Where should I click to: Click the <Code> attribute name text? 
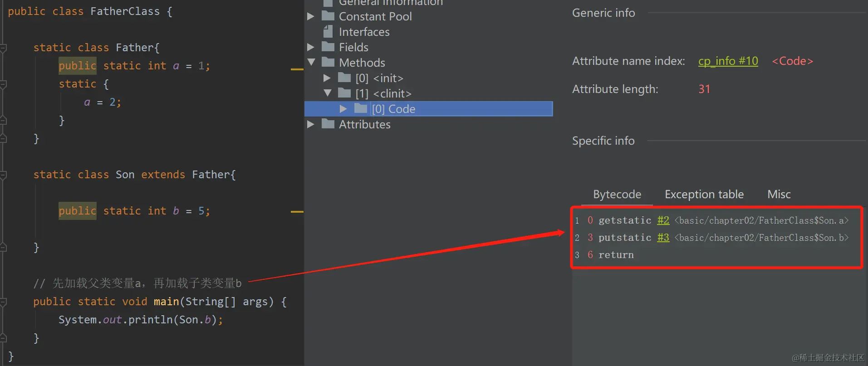tap(792, 61)
